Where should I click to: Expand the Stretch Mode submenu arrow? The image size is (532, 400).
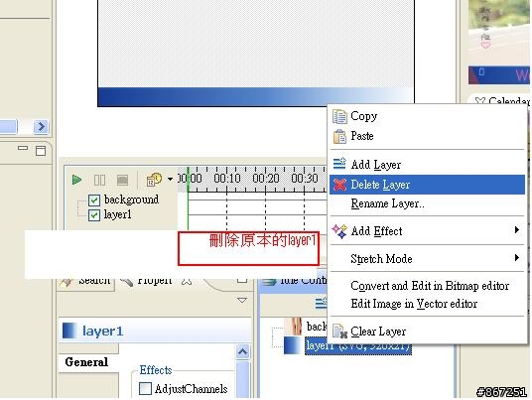[x=517, y=258]
